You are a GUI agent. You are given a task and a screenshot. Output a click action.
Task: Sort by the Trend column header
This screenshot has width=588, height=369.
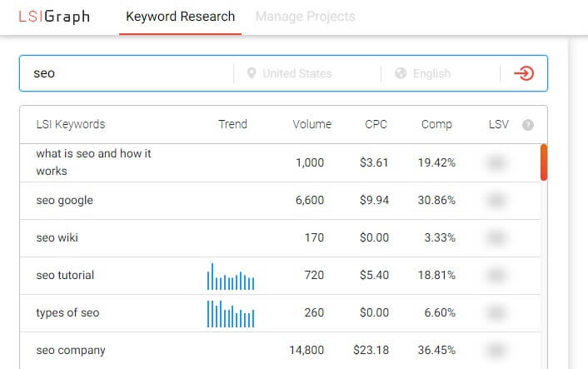232,124
